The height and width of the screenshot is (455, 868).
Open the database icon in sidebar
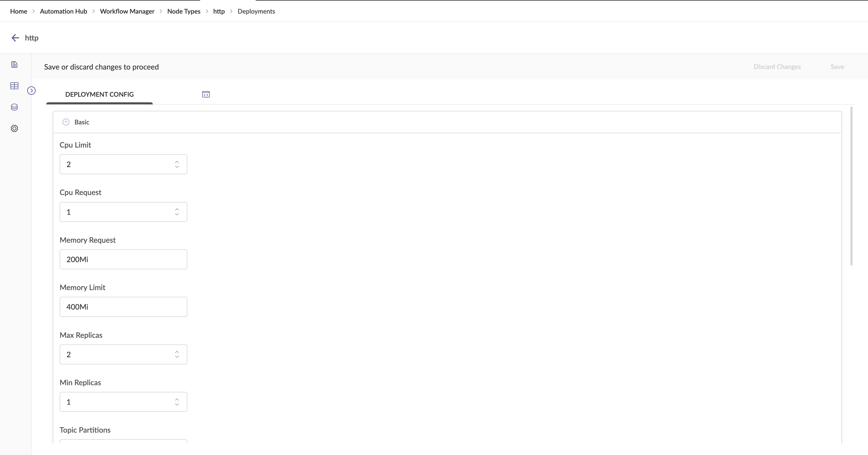(14, 107)
